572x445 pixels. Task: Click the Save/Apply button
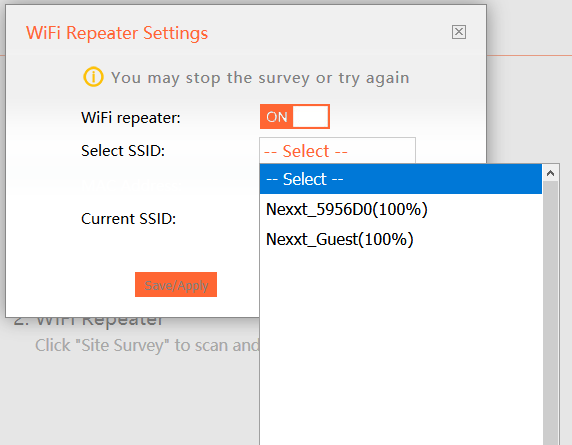click(176, 285)
